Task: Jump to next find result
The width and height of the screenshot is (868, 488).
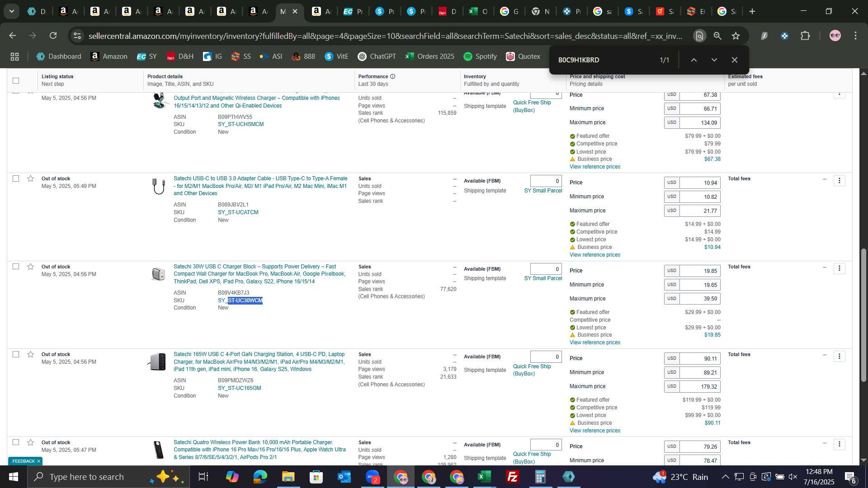Action: coord(714,60)
